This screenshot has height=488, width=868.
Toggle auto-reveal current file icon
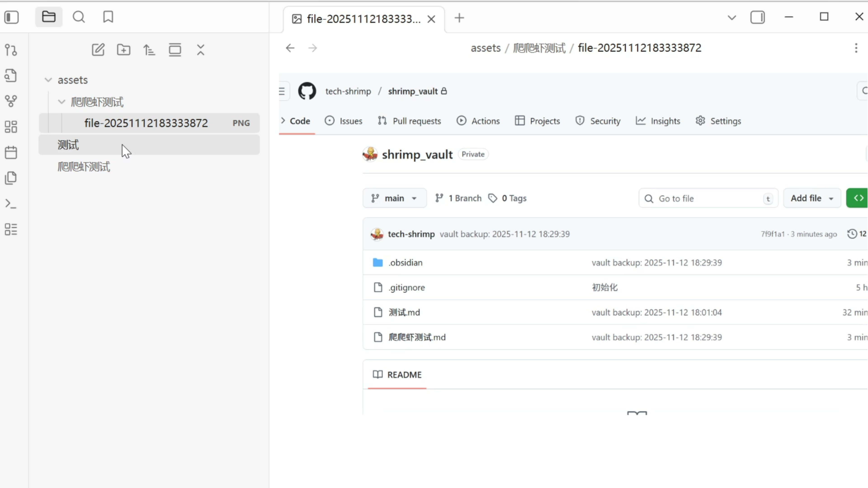[175, 50]
